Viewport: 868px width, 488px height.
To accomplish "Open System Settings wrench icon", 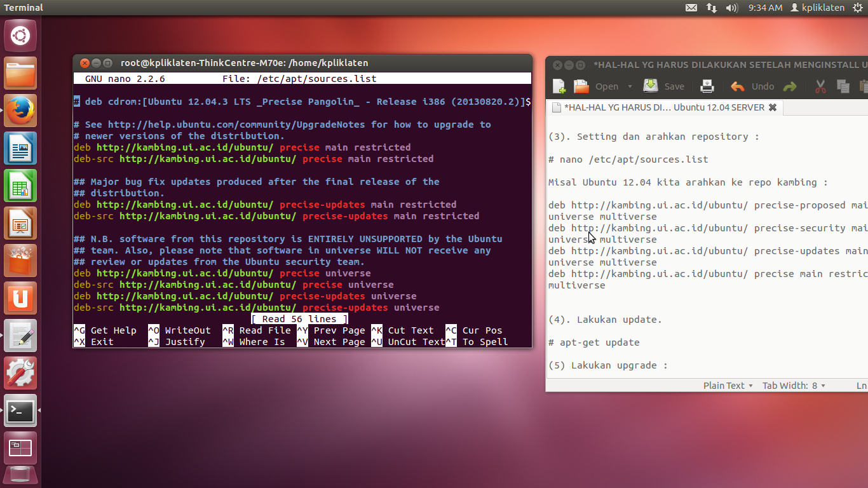I will click(x=20, y=373).
